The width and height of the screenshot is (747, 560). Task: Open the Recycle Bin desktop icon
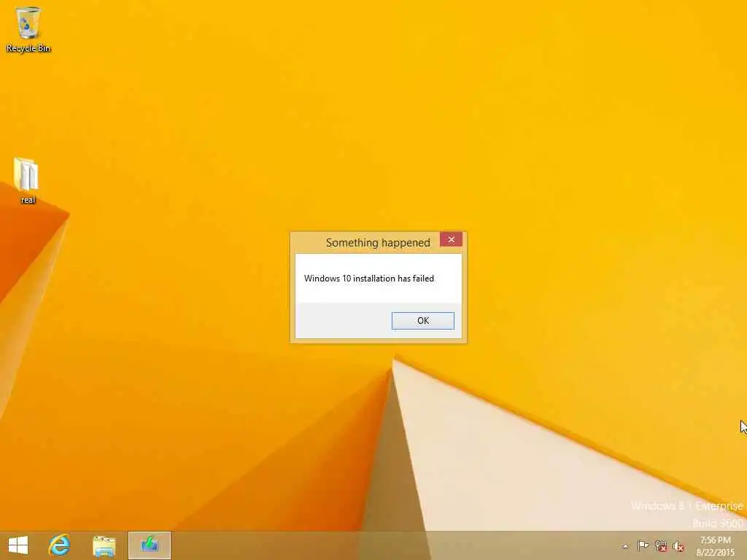click(x=28, y=29)
